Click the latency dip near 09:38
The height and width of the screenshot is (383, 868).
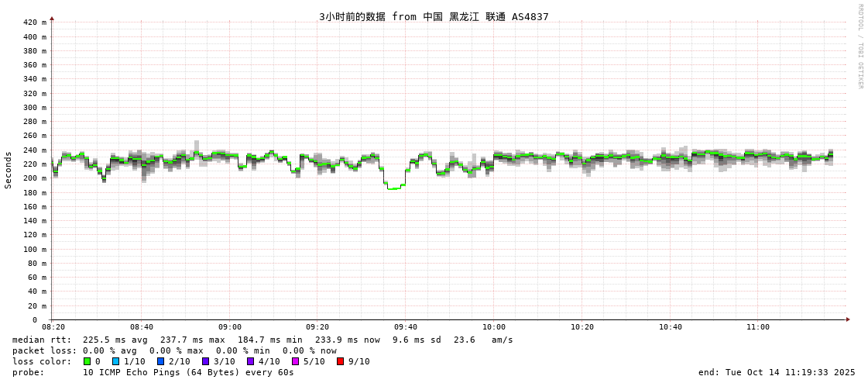(x=393, y=188)
